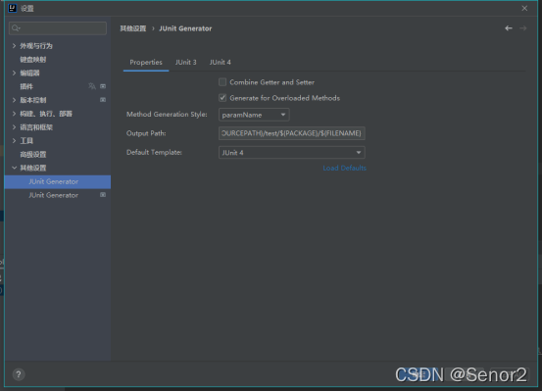Screen dimensions: 542x392
Task: Switch to the JUnit 3 tab
Action: (185, 62)
